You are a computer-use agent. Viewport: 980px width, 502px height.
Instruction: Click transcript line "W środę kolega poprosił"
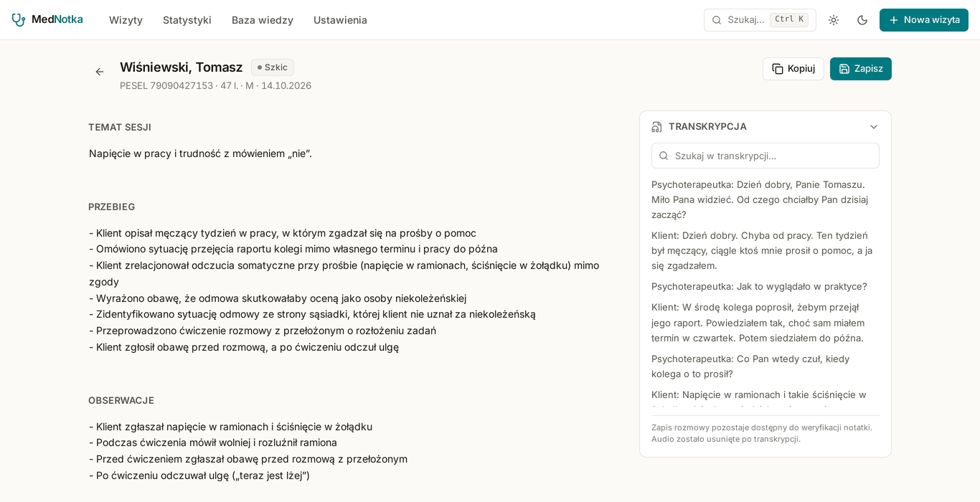pyautogui.click(x=758, y=323)
